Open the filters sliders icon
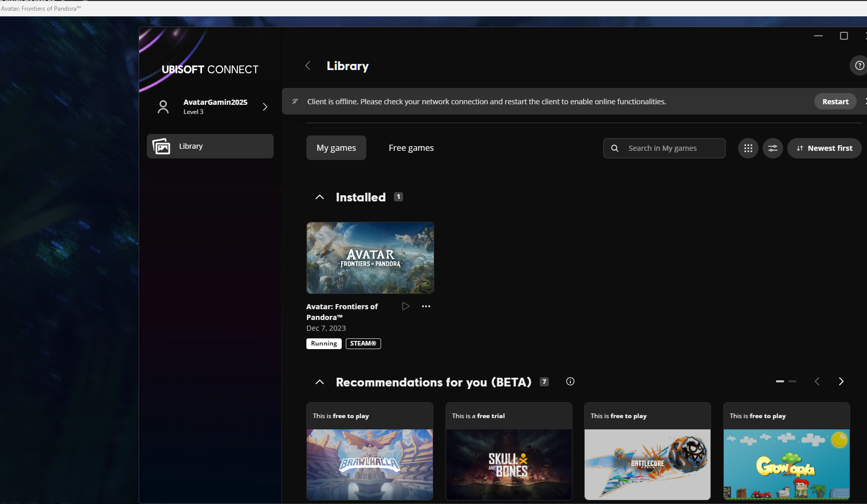The image size is (867, 504). [772, 148]
